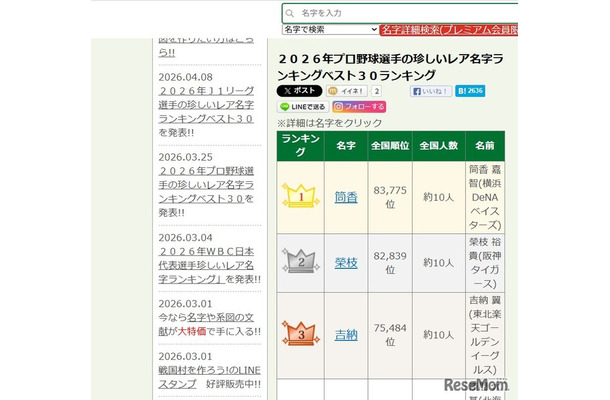Open the 名字や系図の文献 link

[206, 324]
